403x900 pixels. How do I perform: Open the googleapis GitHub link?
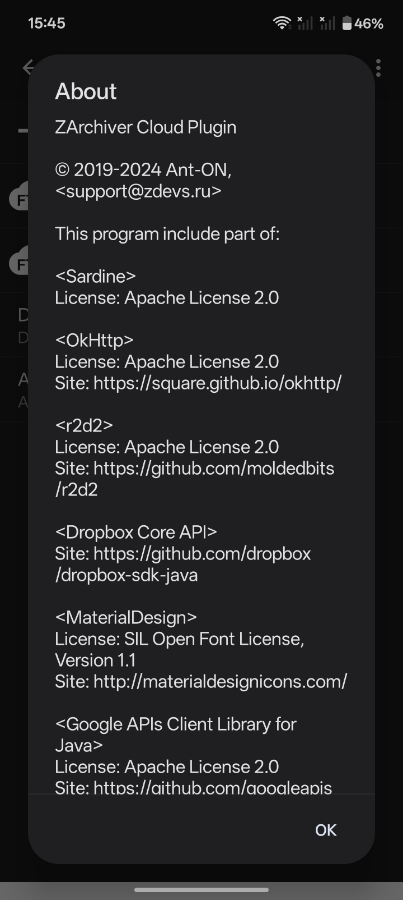pyautogui.click(x=212, y=787)
